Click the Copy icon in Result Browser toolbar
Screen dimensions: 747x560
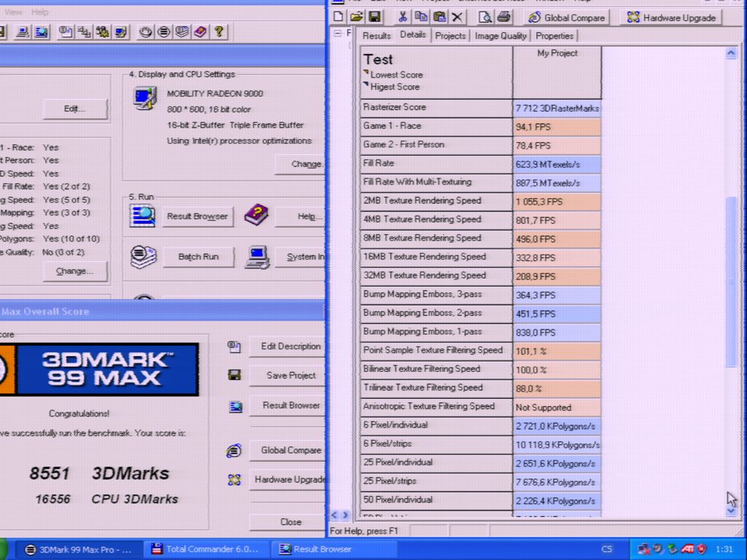click(421, 17)
